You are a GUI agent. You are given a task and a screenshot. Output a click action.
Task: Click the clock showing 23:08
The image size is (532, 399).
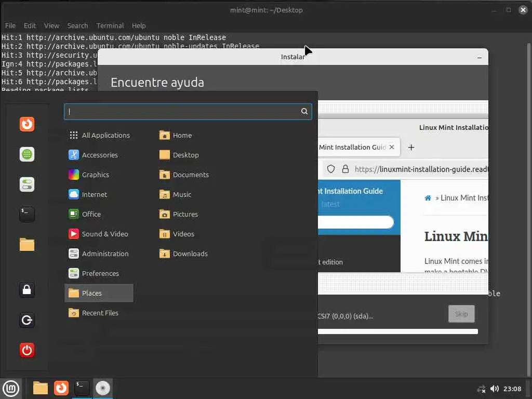(x=512, y=389)
